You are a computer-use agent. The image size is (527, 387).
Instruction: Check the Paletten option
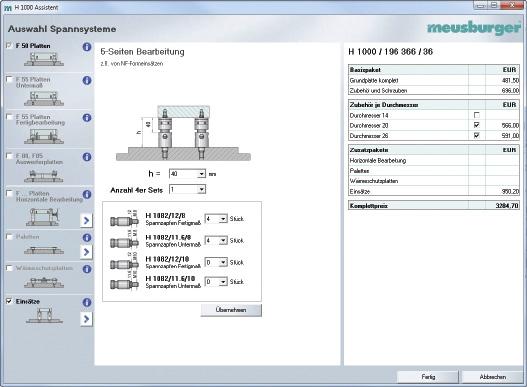9,237
